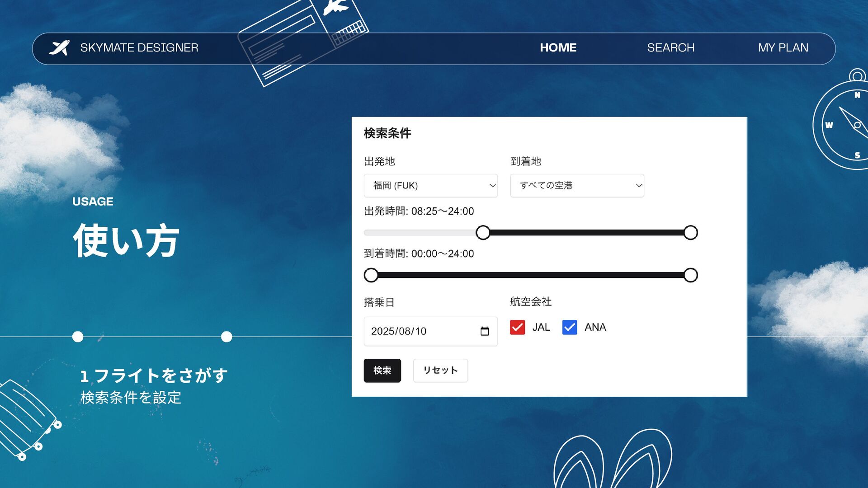Click the SKYMATE DESIGNER brand title
Viewport: 868px width, 488px height.
(139, 47)
